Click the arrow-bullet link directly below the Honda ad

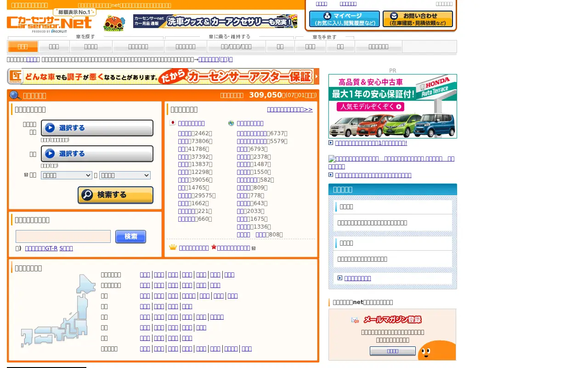pyautogui.click(x=371, y=143)
